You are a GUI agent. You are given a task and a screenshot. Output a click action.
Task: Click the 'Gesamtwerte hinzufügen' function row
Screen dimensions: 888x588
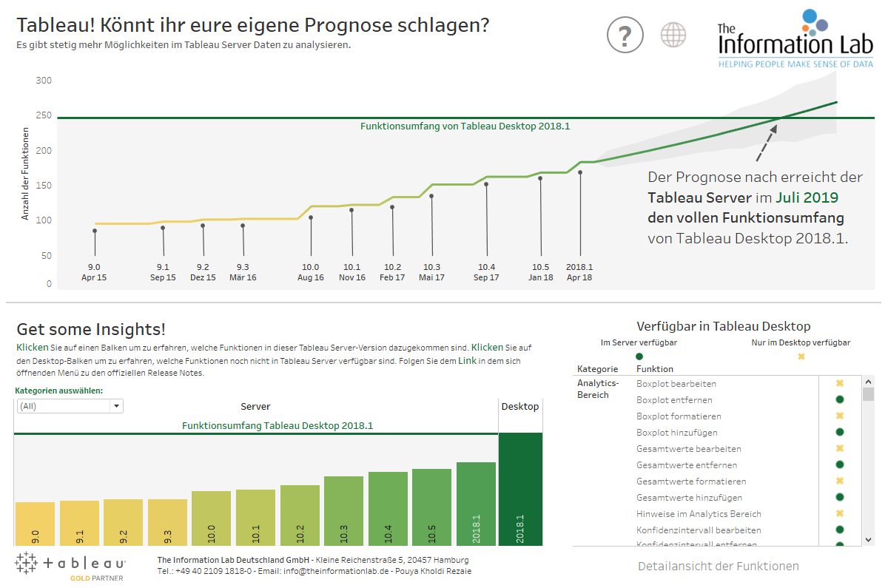coord(689,497)
